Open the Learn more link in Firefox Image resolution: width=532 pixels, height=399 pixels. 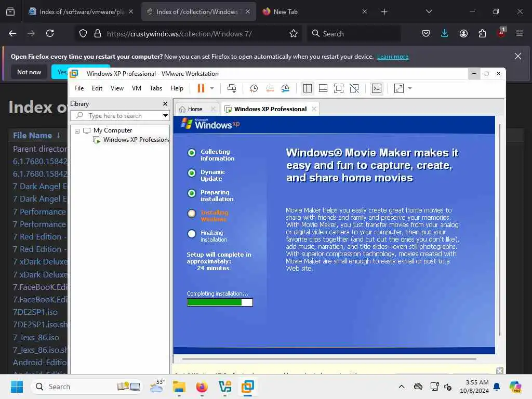point(393,57)
